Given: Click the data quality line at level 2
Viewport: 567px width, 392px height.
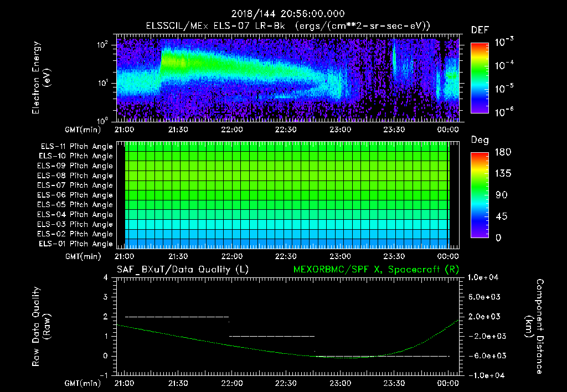Looking at the screenshot, I should coord(177,317).
